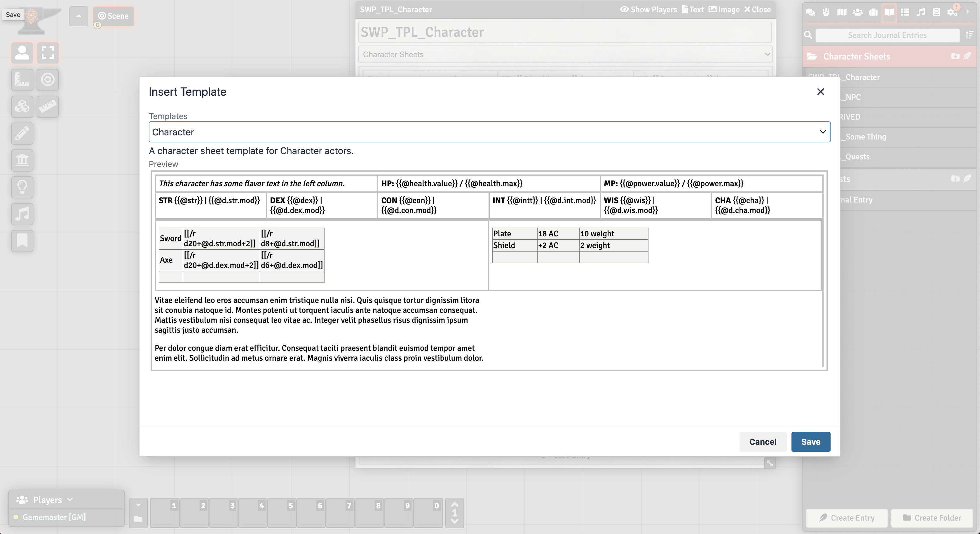
Task: Open the Game Settings gears tab
Action: click(x=952, y=12)
